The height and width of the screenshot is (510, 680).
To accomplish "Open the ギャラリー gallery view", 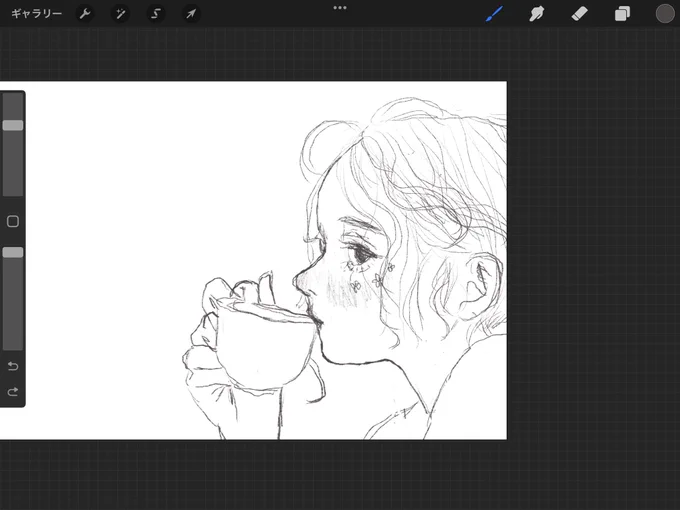I will 36,14.
